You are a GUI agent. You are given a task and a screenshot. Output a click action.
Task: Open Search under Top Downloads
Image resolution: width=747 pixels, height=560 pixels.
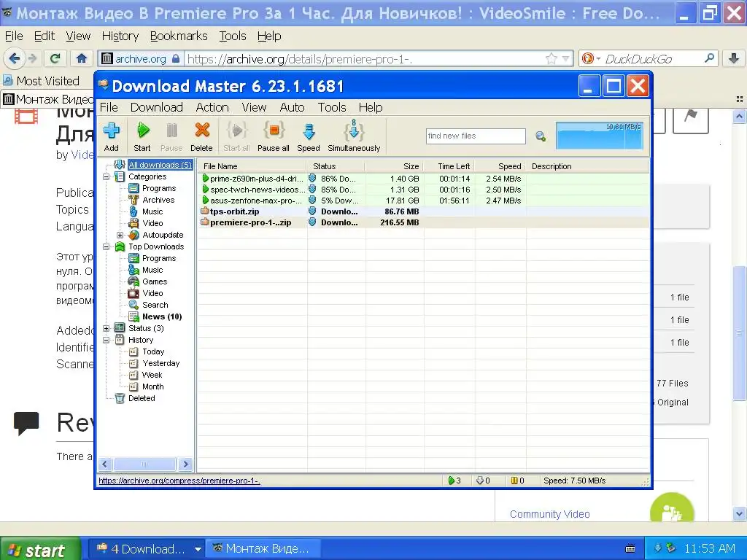[155, 305]
